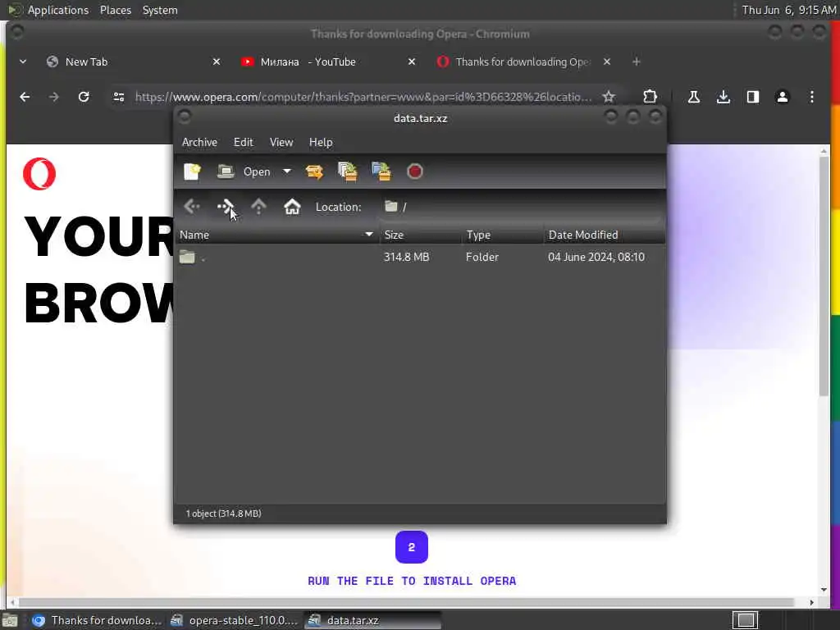
Task: Toggle the Chromium side panel icon
Action: click(753, 97)
